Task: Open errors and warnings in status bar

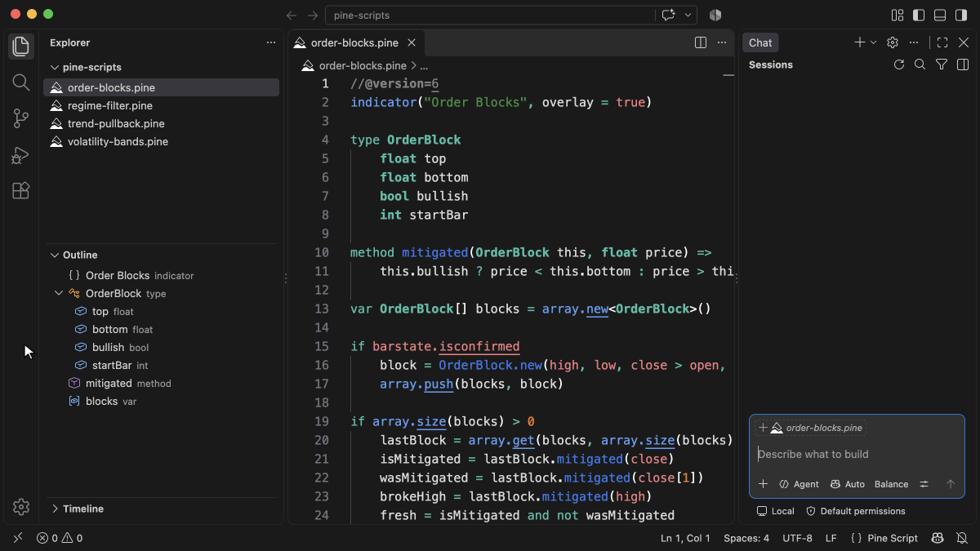Action: tap(59, 538)
